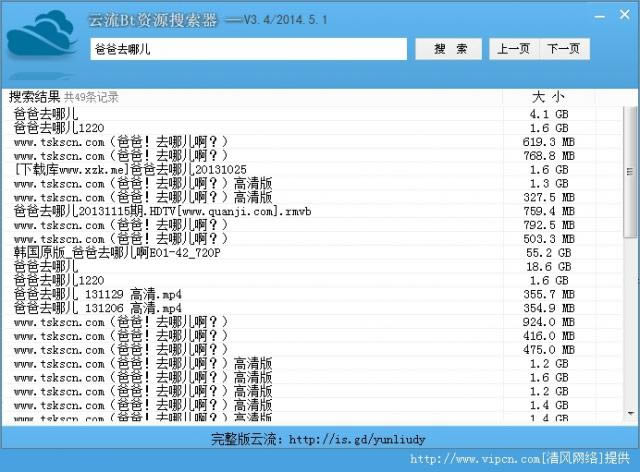Click the cloud logo icon
The width and height of the screenshot is (640, 472).
pyautogui.click(x=42, y=34)
